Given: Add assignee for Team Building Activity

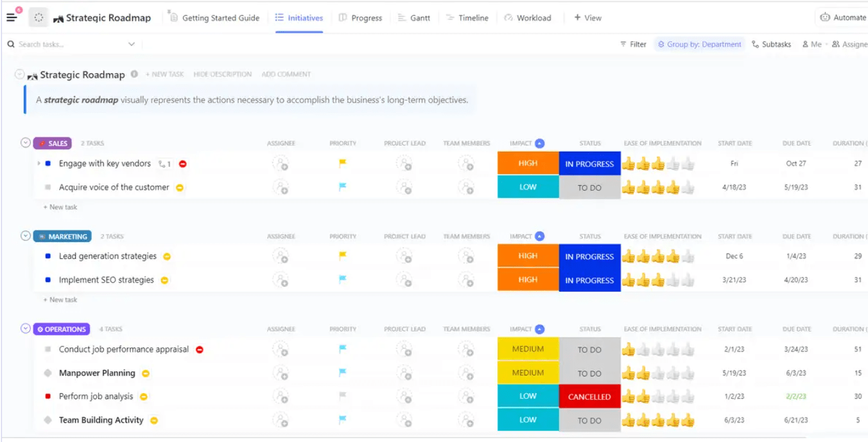Looking at the screenshot, I should [x=281, y=420].
